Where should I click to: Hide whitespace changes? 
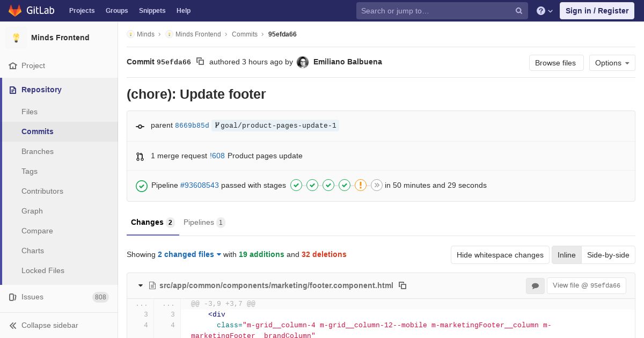[500, 255]
